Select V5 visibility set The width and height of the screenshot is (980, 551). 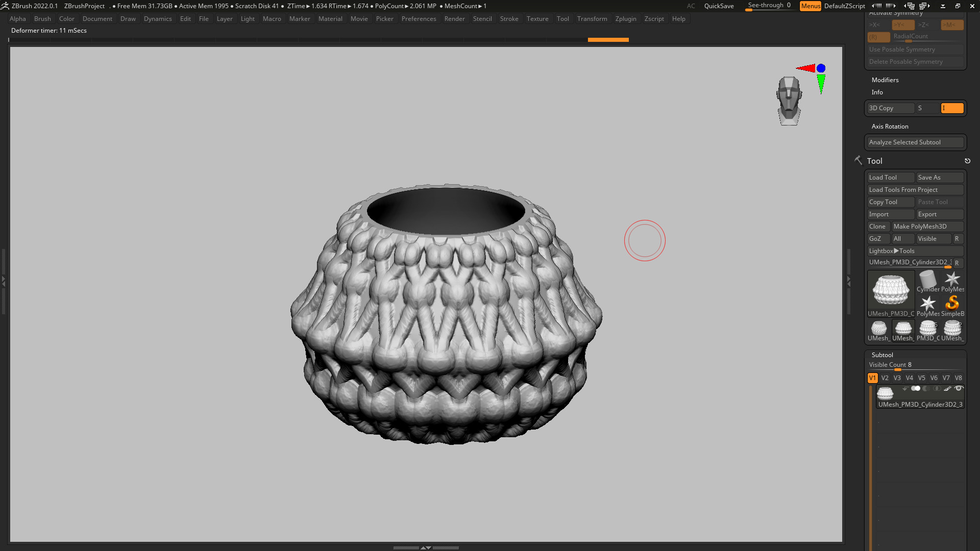(921, 378)
